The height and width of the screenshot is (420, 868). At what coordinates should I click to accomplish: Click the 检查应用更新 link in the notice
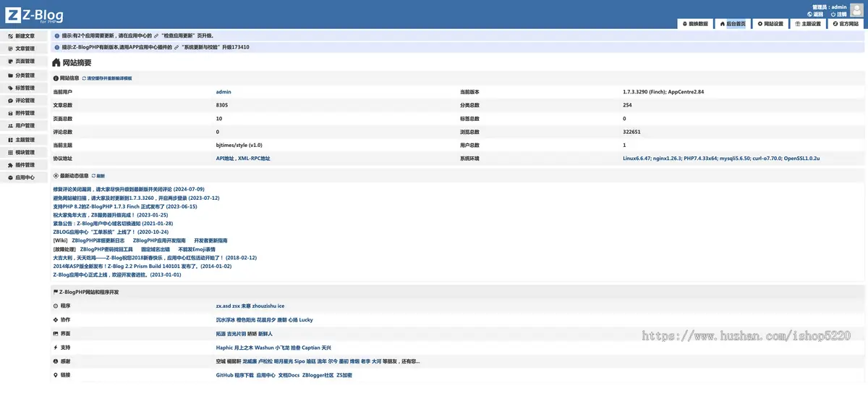click(x=178, y=35)
